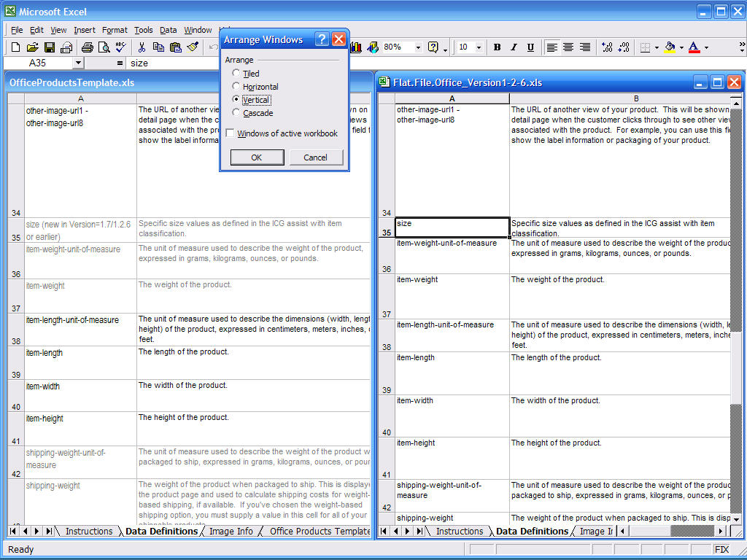
Task: Cancel the Arrange Windows dialog
Action: [315, 157]
